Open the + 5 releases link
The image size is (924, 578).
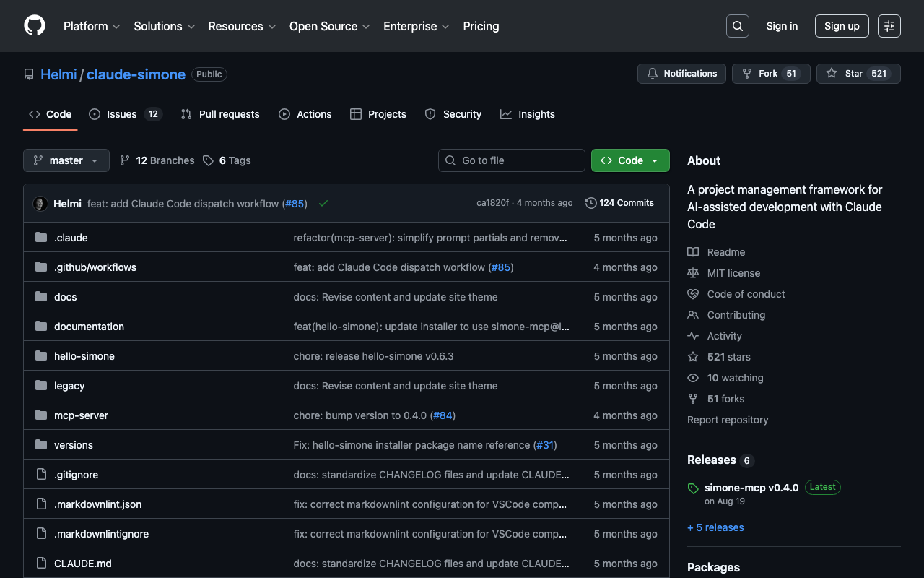point(715,527)
